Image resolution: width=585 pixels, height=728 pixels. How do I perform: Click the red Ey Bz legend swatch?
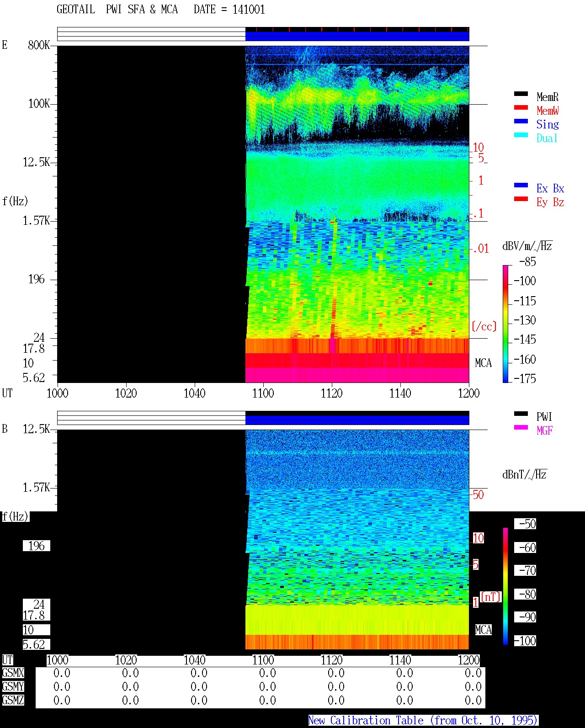pyautogui.click(x=521, y=199)
